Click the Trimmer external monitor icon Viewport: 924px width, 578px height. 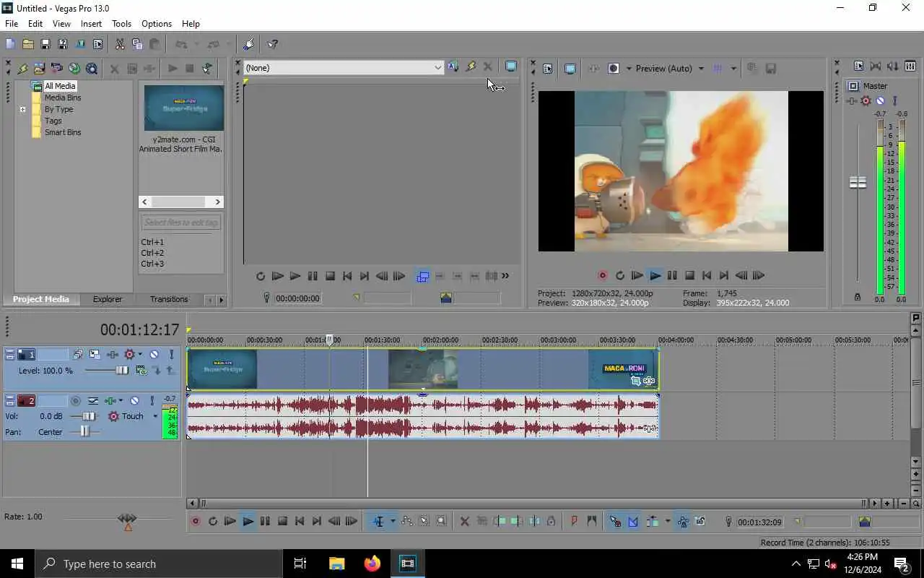[511, 67]
